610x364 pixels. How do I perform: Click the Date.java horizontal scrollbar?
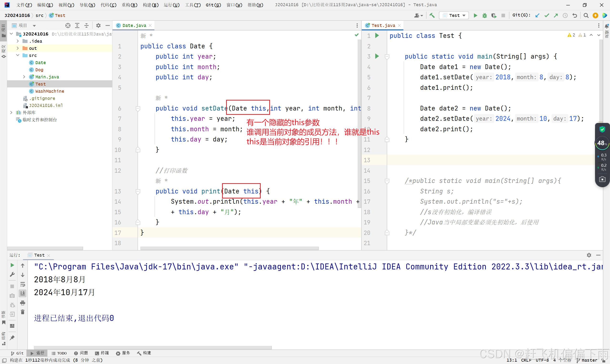click(229, 248)
